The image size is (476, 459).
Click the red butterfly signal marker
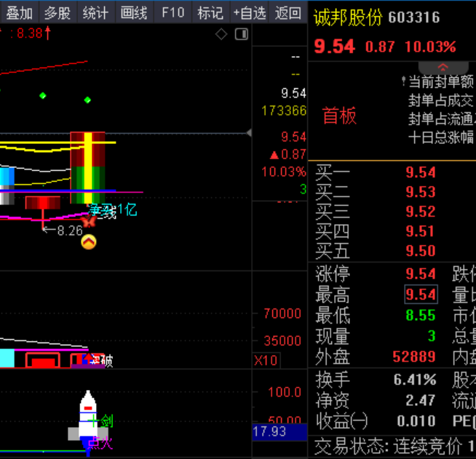89,221
